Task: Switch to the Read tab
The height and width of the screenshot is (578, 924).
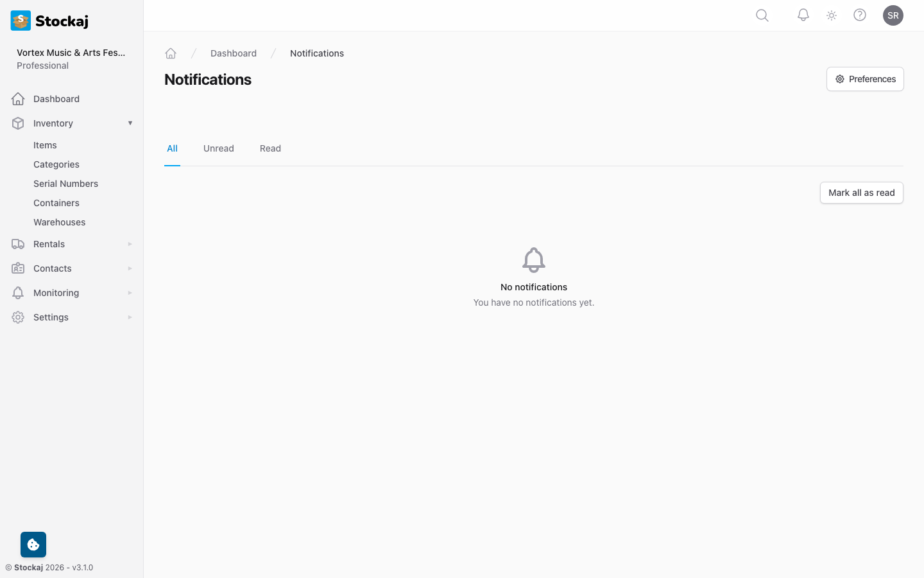Action: [270, 148]
